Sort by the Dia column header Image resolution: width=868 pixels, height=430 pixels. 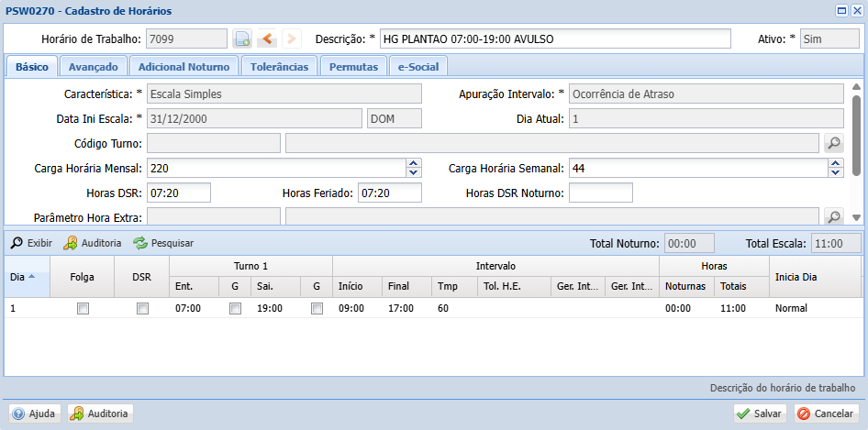point(27,277)
